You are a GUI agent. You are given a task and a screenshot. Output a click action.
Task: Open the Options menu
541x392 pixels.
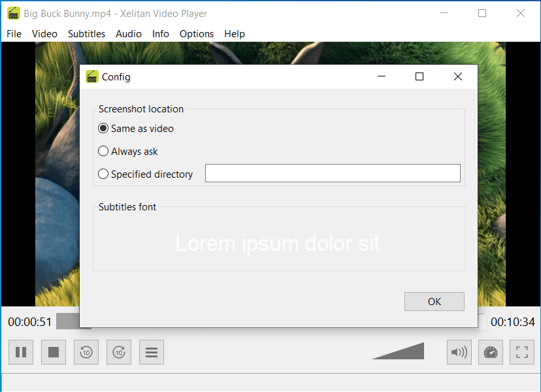coord(197,34)
